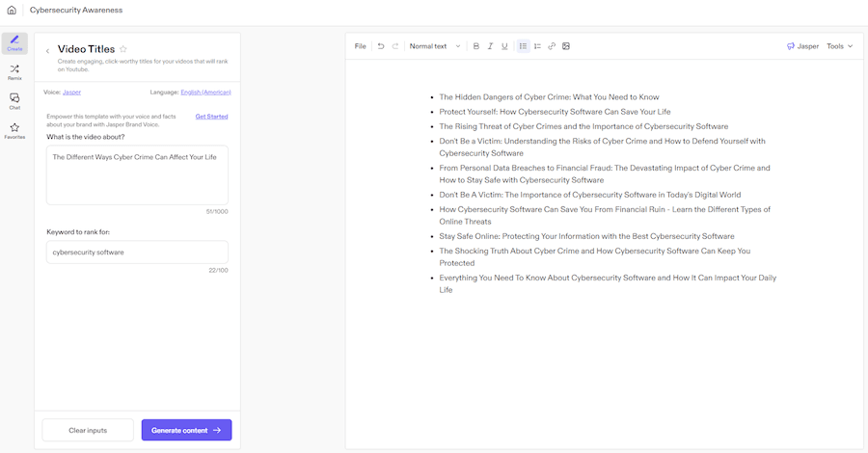Insert a link using the link icon
Image resolution: width=868 pixels, height=453 pixels.
(x=552, y=46)
